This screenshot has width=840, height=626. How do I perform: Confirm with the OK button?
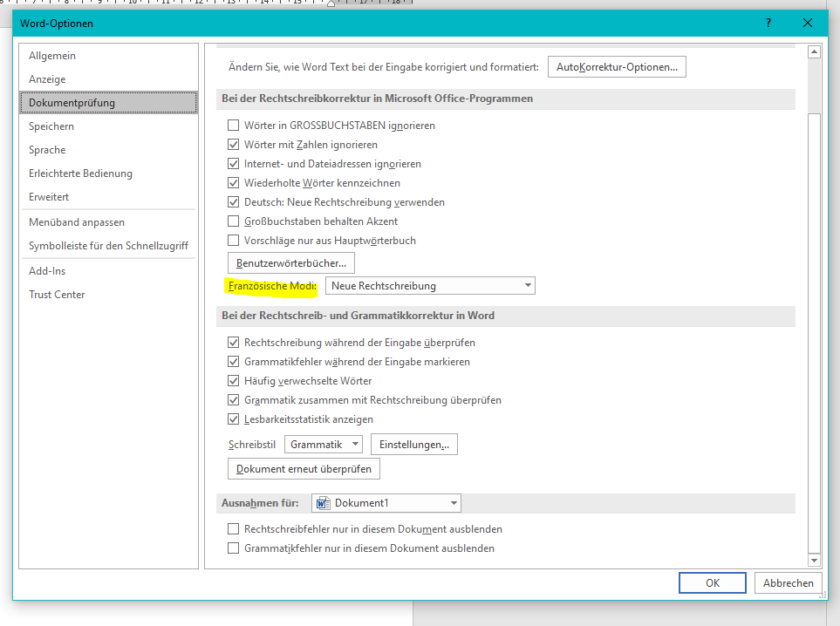coord(713,582)
